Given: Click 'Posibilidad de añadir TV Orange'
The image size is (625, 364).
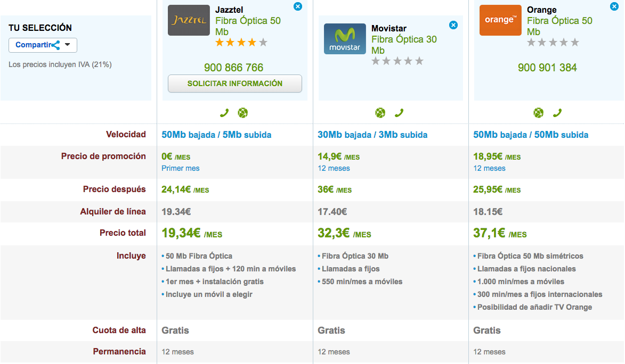Looking at the screenshot, I should (x=534, y=307).
